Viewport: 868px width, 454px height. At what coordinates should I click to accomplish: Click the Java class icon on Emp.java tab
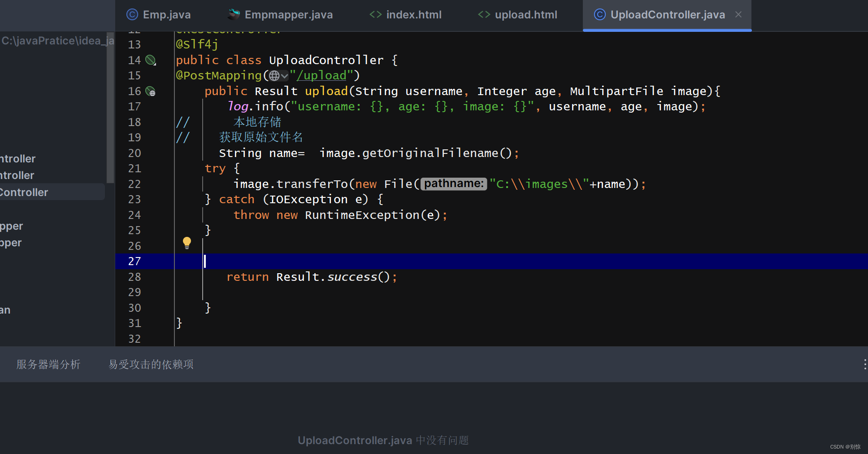pyautogui.click(x=131, y=14)
